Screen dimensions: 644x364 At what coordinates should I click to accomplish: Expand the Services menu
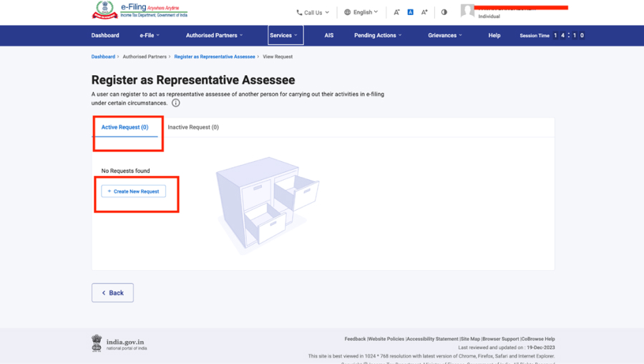pyautogui.click(x=286, y=35)
